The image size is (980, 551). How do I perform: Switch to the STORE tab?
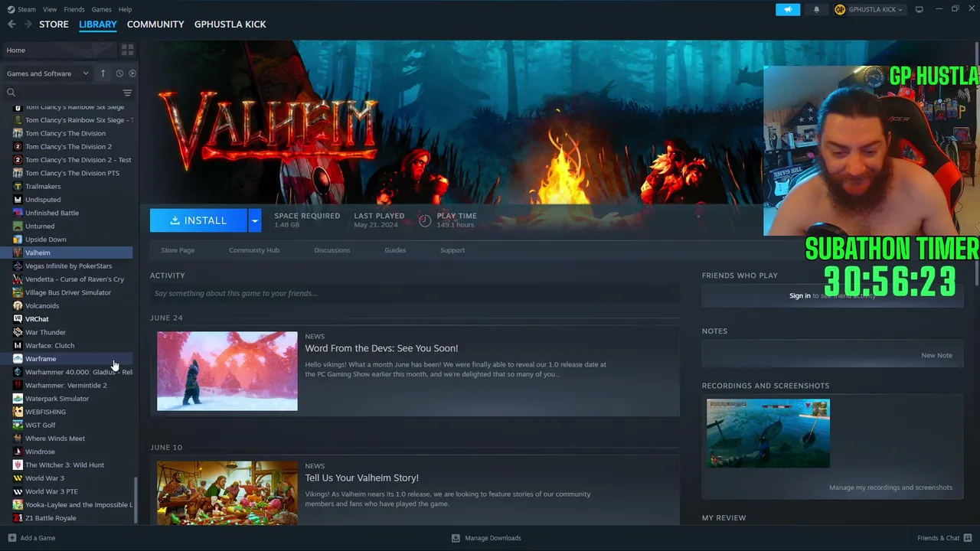pyautogui.click(x=54, y=24)
